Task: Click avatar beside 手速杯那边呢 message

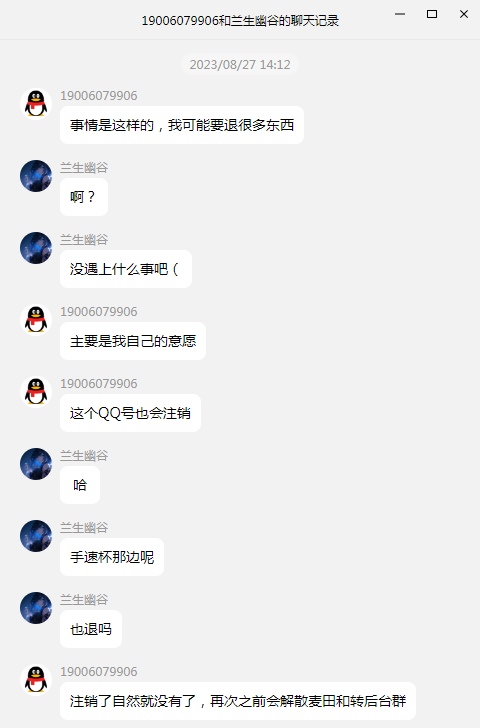Action: pyautogui.click(x=36, y=536)
